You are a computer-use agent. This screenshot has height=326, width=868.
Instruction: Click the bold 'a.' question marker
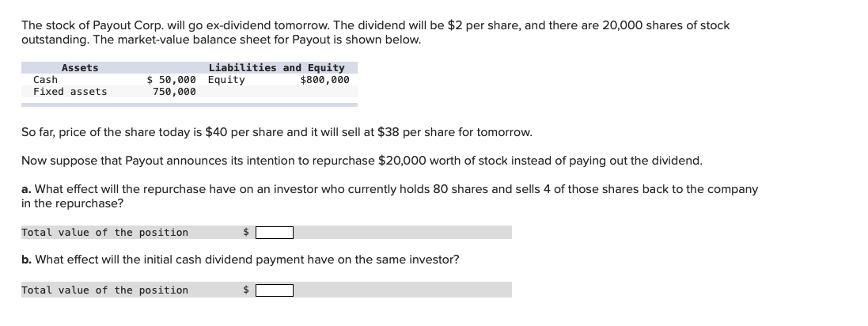(x=26, y=189)
